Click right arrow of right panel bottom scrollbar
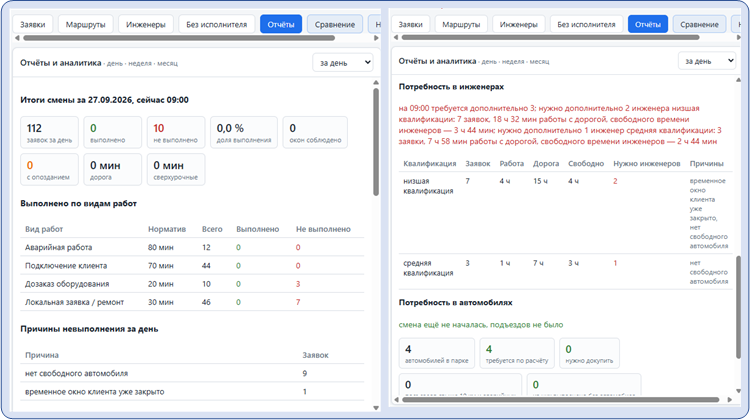The image size is (751, 420). pos(729,399)
